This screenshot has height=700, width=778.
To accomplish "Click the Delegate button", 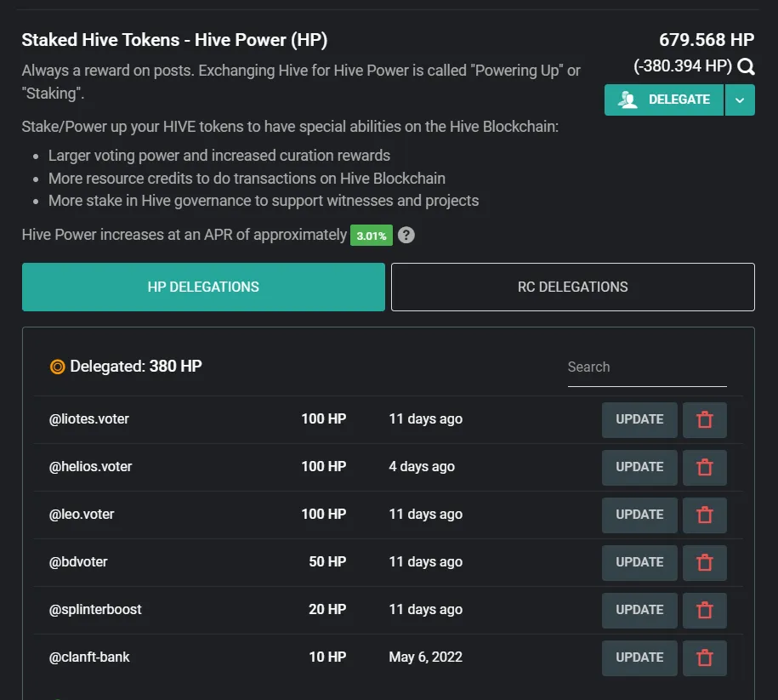I will pyautogui.click(x=664, y=100).
